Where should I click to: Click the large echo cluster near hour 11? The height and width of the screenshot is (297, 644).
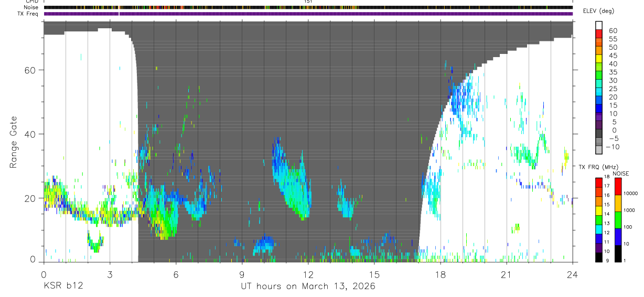[x=292, y=178]
